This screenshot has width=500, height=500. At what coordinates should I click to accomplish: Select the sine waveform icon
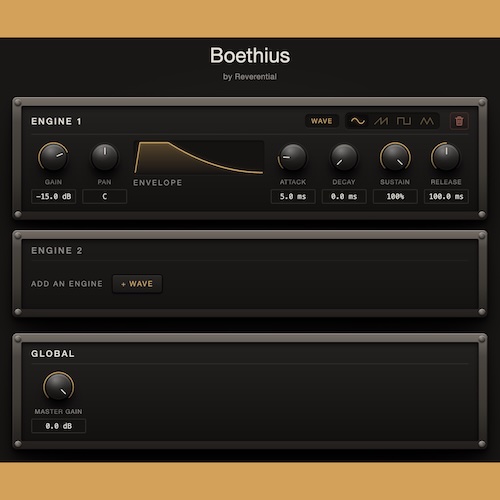358,121
